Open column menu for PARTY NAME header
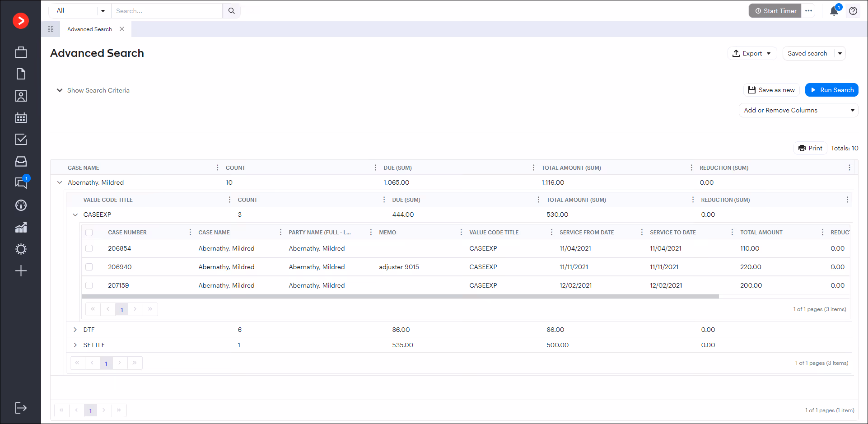 point(371,232)
